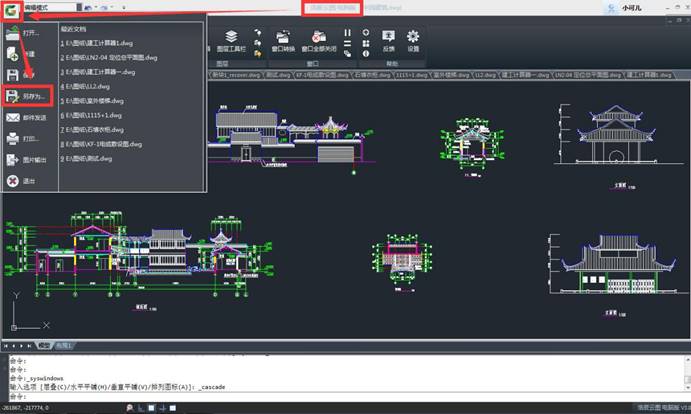Click the 反馈 feedback button

[388, 41]
